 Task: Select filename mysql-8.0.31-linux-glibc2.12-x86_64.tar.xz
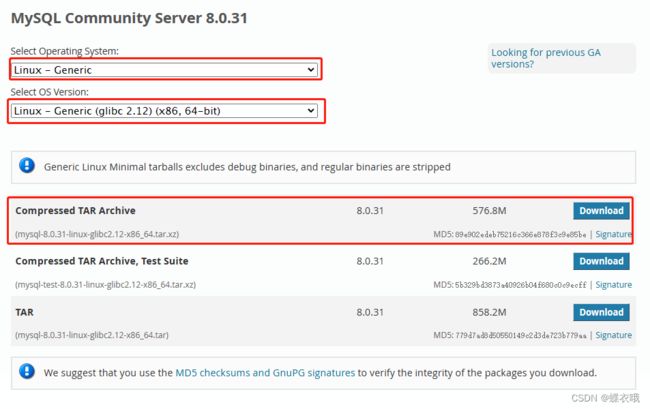coord(97,234)
